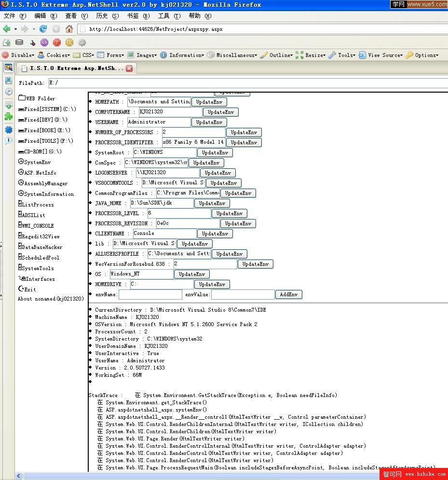Open the 帮助 (H) menu
The image size is (448, 480).
(200, 16)
